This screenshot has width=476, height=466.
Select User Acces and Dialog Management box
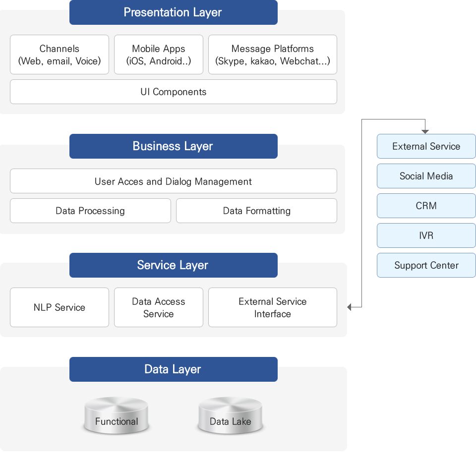pyautogui.click(x=174, y=181)
